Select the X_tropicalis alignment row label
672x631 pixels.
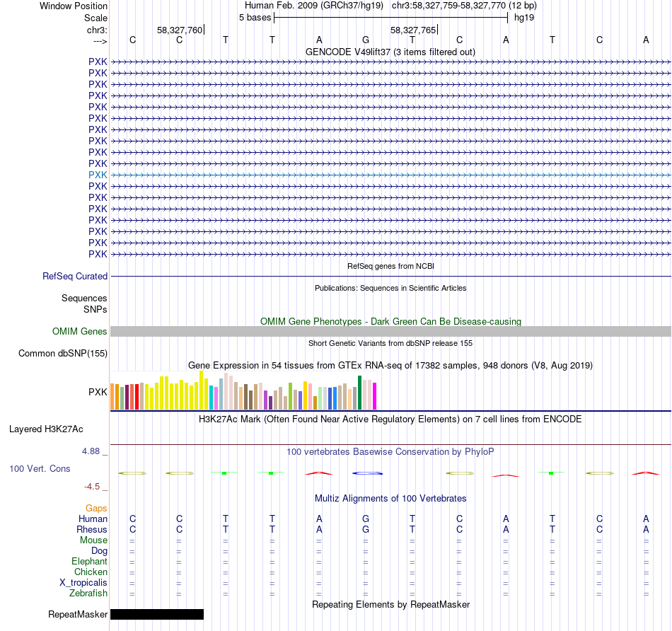[83, 583]
